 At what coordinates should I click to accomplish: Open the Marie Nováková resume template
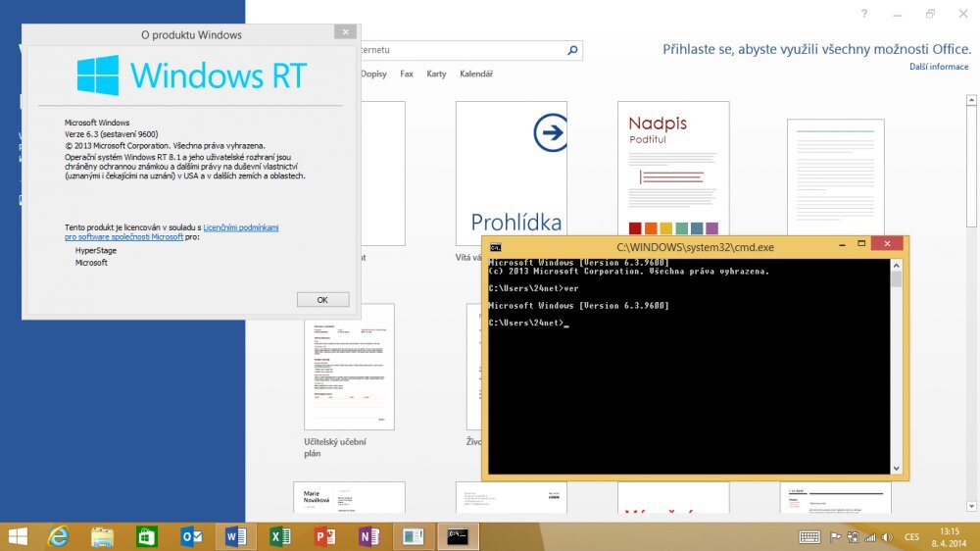coord(350,497)
